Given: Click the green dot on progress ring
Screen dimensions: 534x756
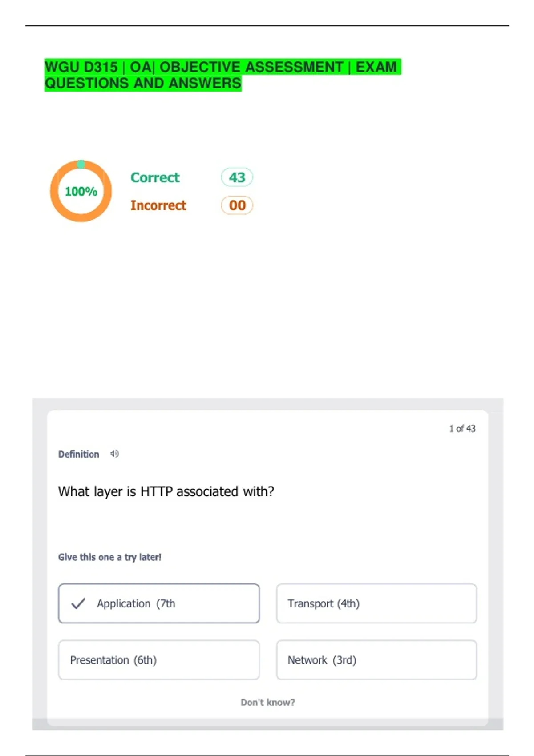Looking at the screenshot, I should pos(81,165).
